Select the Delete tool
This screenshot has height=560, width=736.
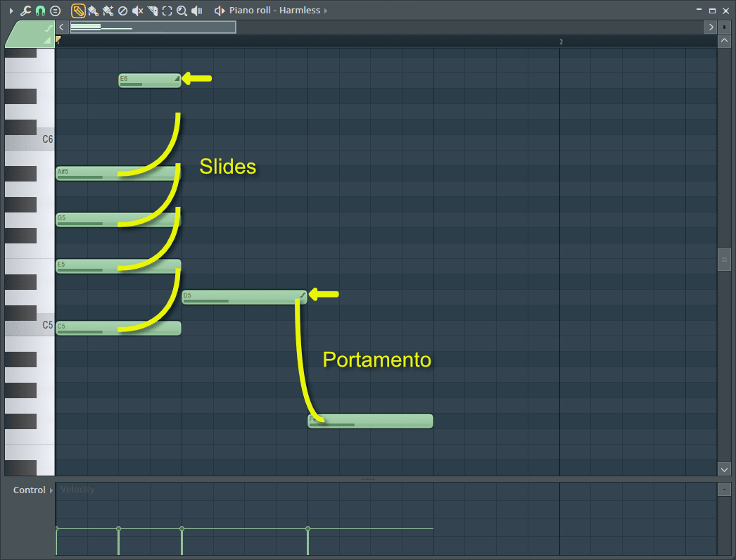coord(122,11)
